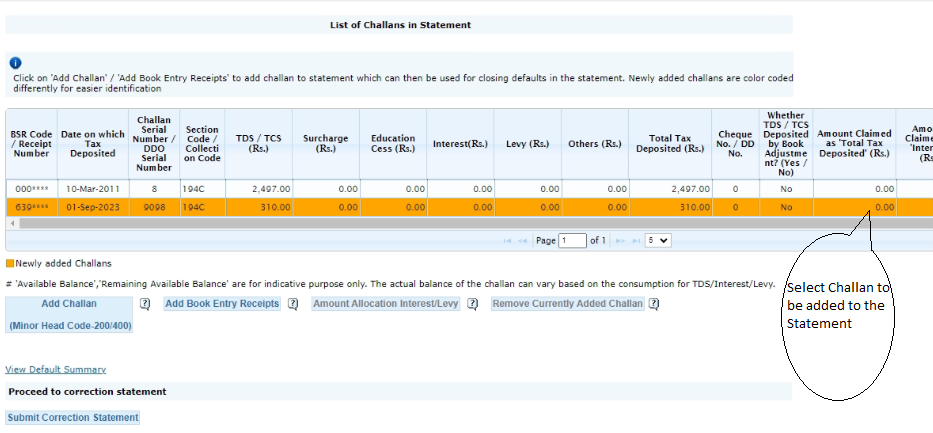Click Amount Allocation Interest/Levy button
933x433 pixels.
[x=385, y=304]
